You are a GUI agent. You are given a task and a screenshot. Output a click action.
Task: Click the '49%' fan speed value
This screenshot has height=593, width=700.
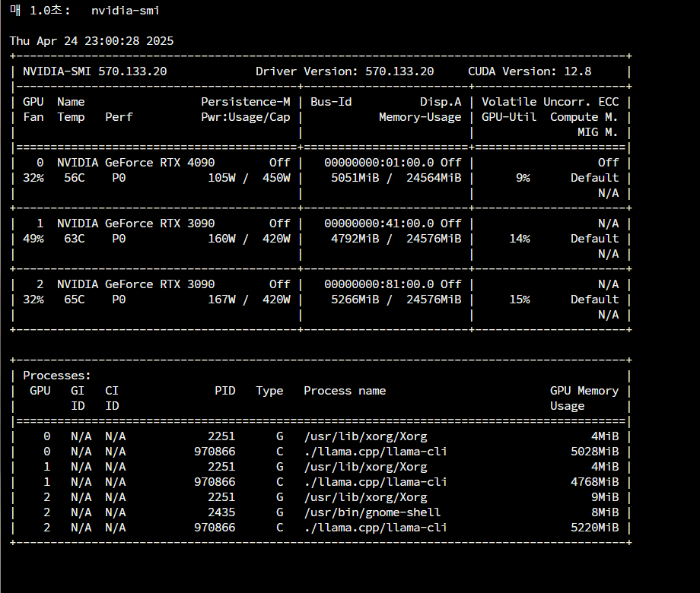coord(33,238)
